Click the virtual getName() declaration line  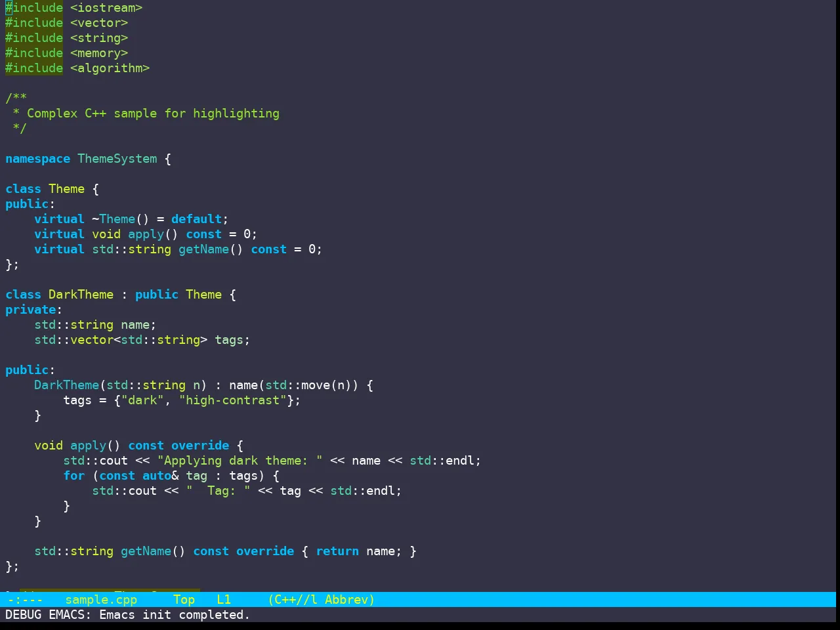pos(178,249)
